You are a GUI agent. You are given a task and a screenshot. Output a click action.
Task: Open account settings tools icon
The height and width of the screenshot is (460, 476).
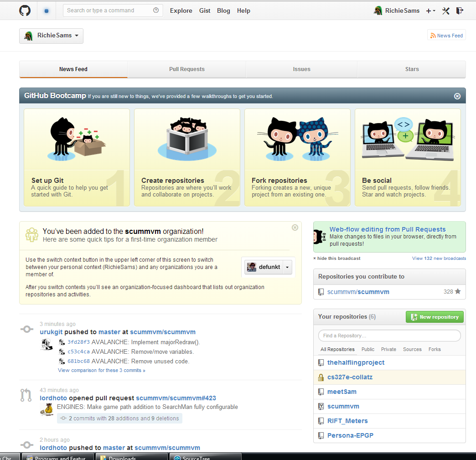point(445,11)
